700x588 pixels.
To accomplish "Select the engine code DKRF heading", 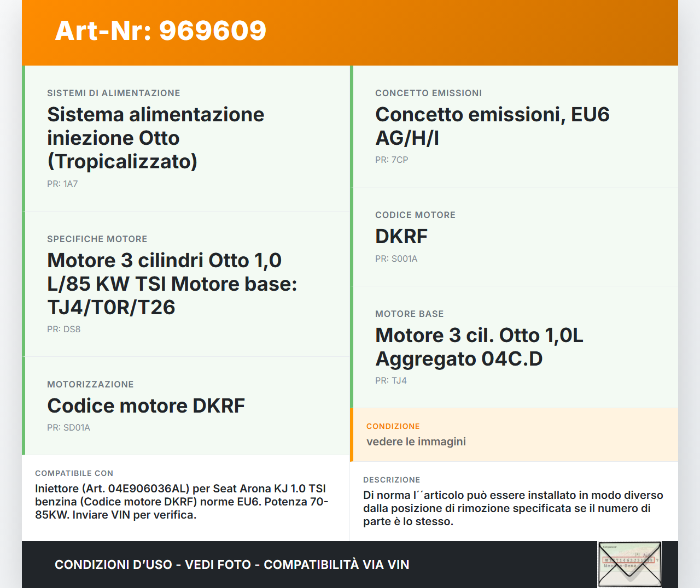I will point(401,237).
